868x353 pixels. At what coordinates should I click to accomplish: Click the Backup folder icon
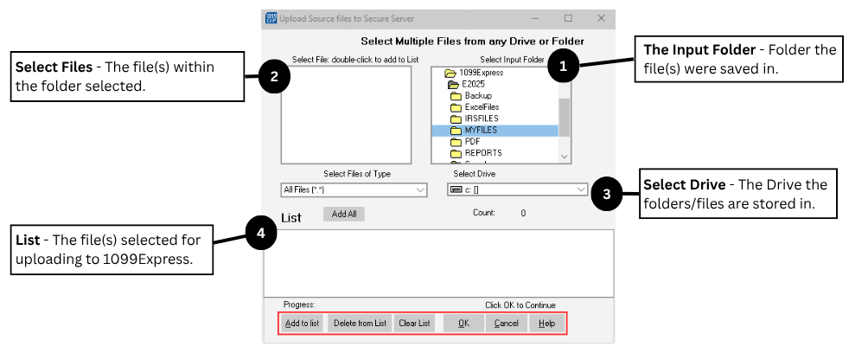tap(456, 96)
